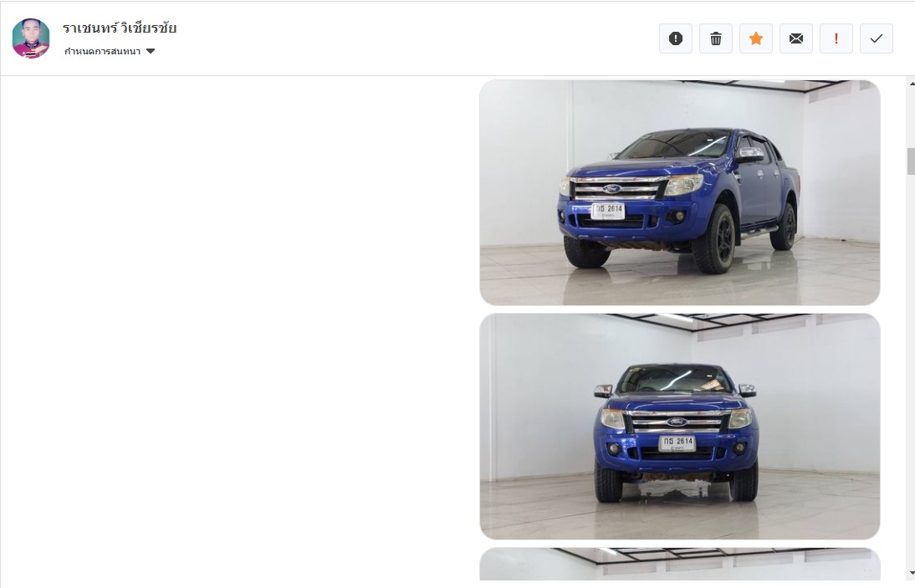Click the scrollbar down arrow

(x=911, y=573)
